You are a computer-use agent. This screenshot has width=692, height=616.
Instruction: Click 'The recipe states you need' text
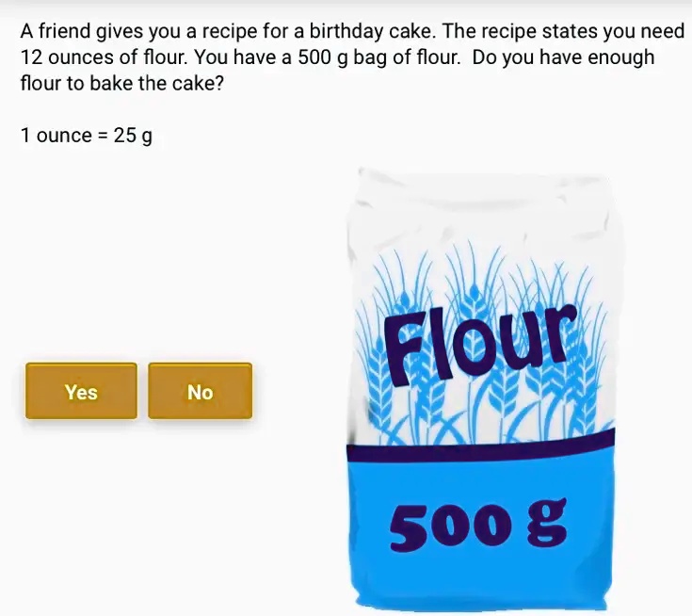(564, 32)
